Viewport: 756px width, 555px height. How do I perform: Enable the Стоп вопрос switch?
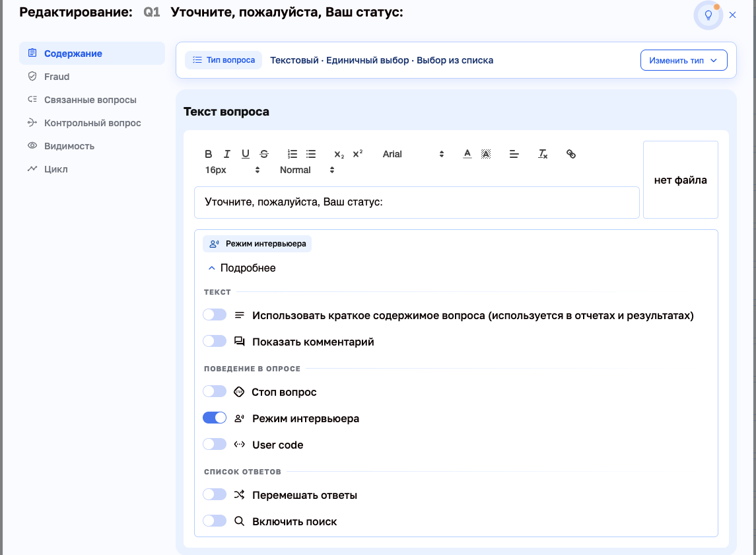[x=215, y=391]
